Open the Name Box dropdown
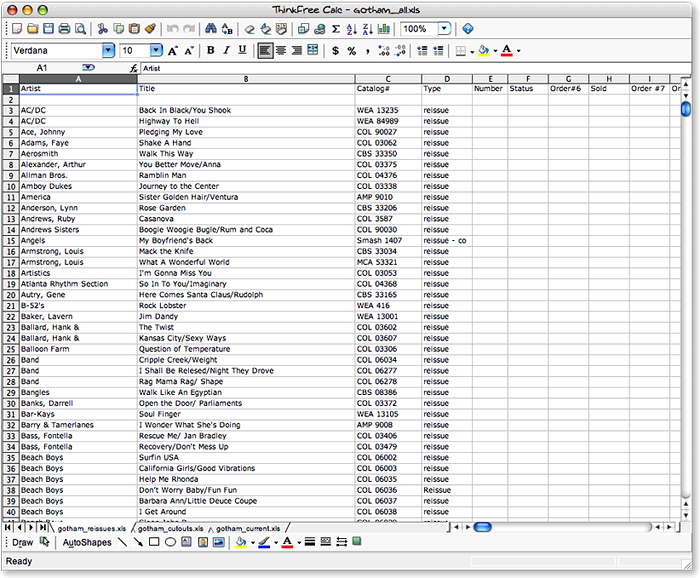700x578 pixels. point(89,68)
